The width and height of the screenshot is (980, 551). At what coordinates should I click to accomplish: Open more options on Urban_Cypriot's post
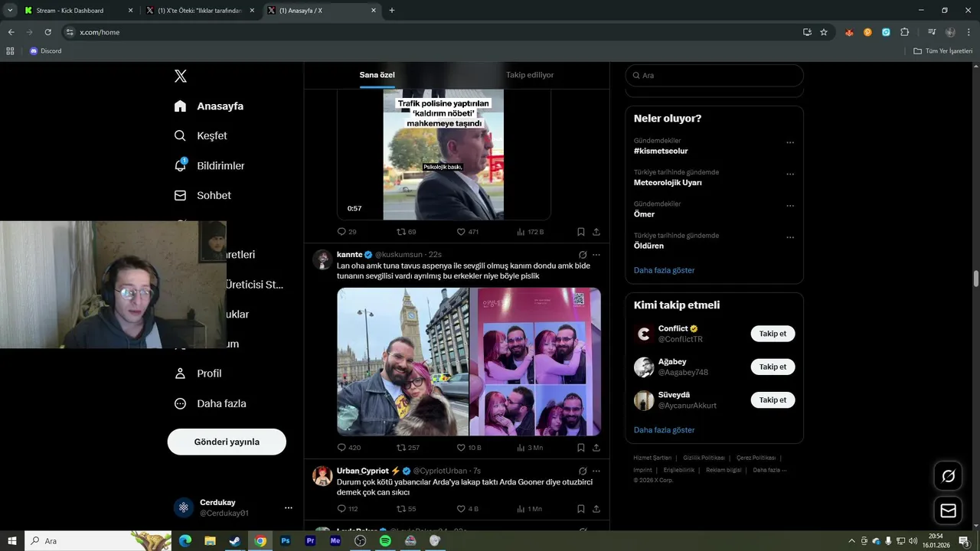coord(596,471)
